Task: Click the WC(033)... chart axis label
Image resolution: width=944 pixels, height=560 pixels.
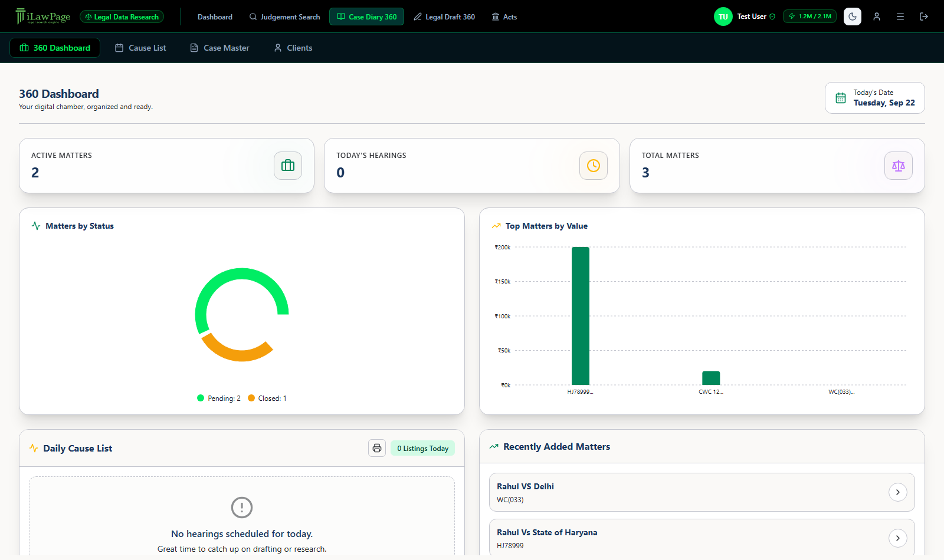Action: pyautogui.click(x=841, y=392)
